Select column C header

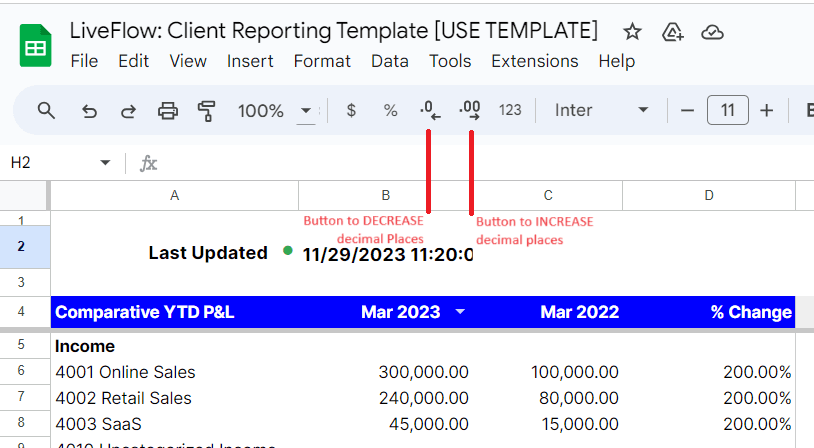[x=548, y=195]
